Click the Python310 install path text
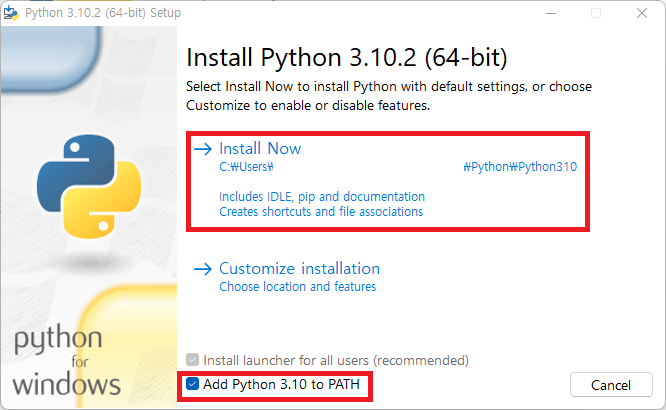 click(x=520, y=167)
